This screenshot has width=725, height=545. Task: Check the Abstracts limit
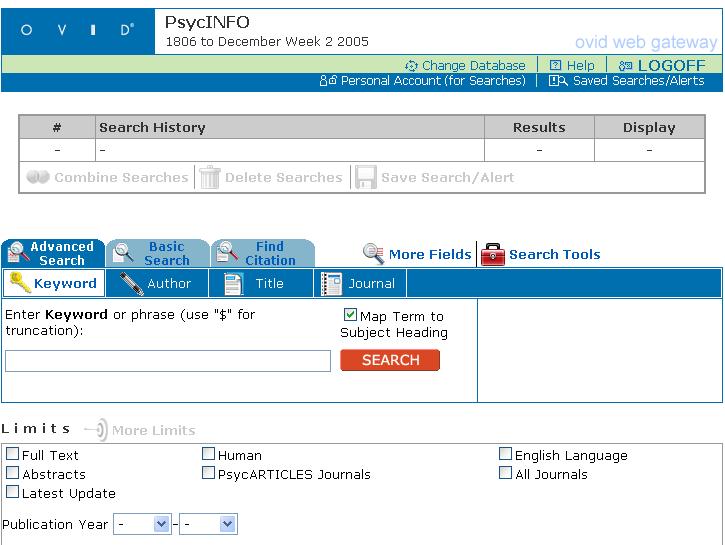[12, 472]
